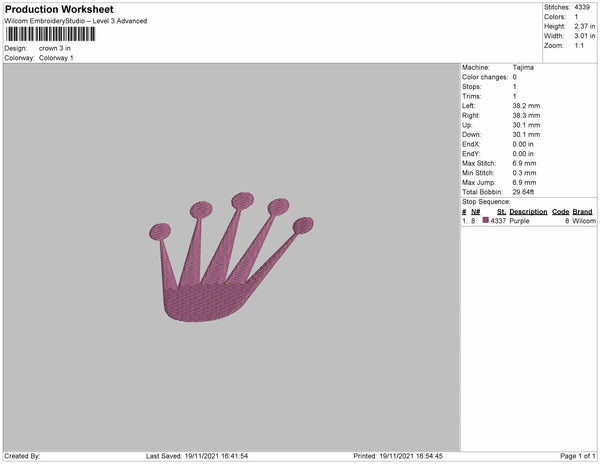Click the Min Stitch value 0.3 mm

pyautogui.click(x=524, y=173)
